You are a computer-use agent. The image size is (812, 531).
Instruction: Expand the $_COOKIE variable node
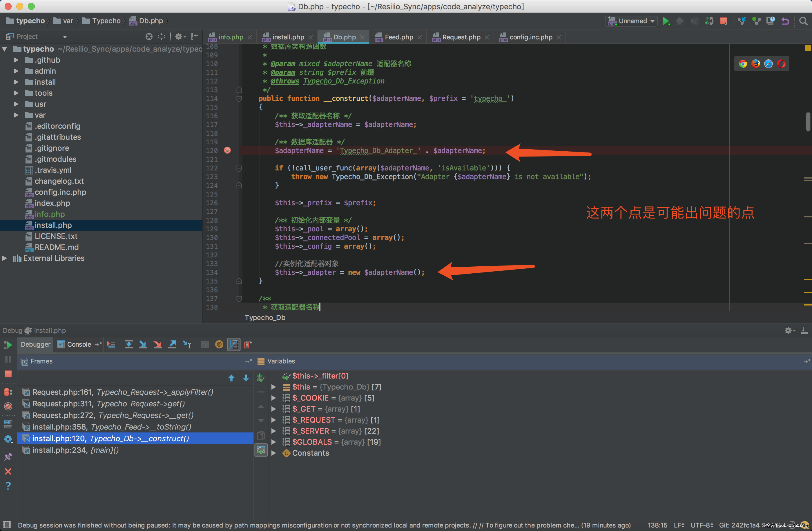pos(274,398)
